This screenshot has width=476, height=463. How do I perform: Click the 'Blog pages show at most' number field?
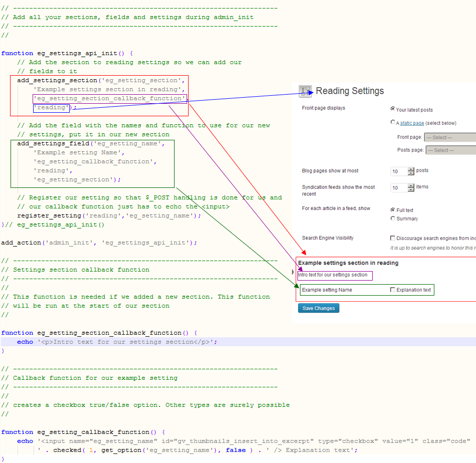coord(398,171)
